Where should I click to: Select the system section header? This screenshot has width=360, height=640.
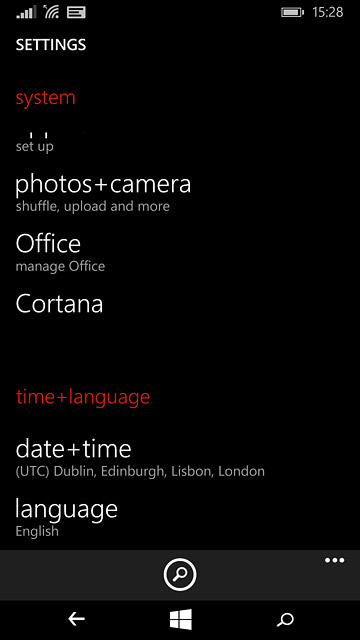click(45, 98)
